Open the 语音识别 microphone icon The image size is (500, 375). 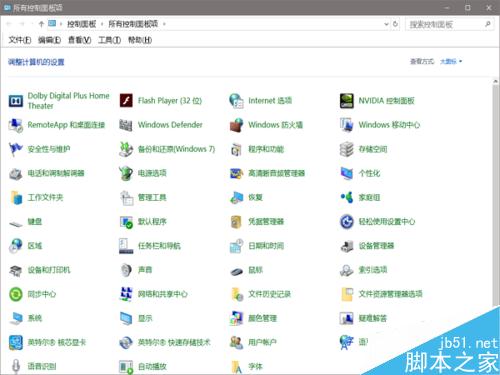(16, 366)
